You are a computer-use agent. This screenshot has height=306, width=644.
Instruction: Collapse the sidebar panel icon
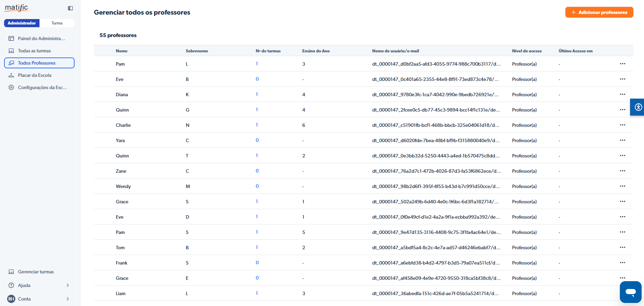pyautogui.click(x=70, y=8)
